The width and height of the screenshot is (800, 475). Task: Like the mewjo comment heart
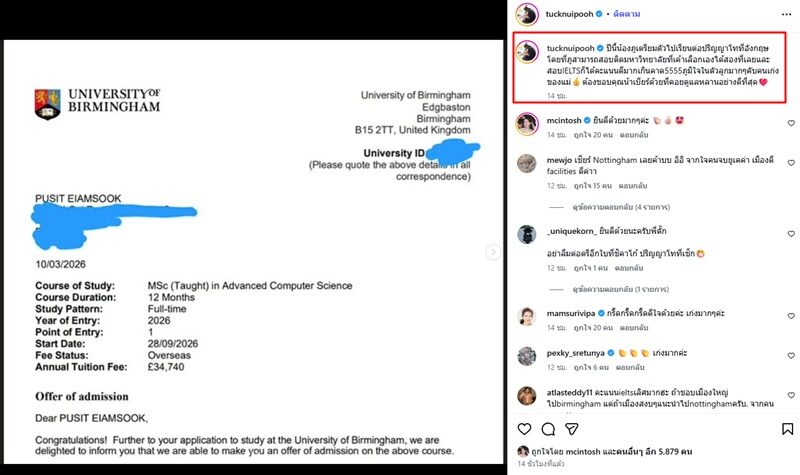pyautogui.click(x=791, y=163)
